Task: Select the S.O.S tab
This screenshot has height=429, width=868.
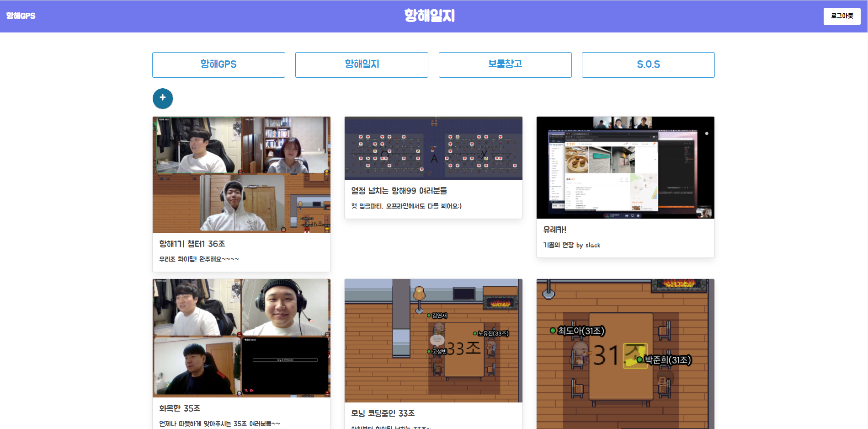Action: coord(648,64)
